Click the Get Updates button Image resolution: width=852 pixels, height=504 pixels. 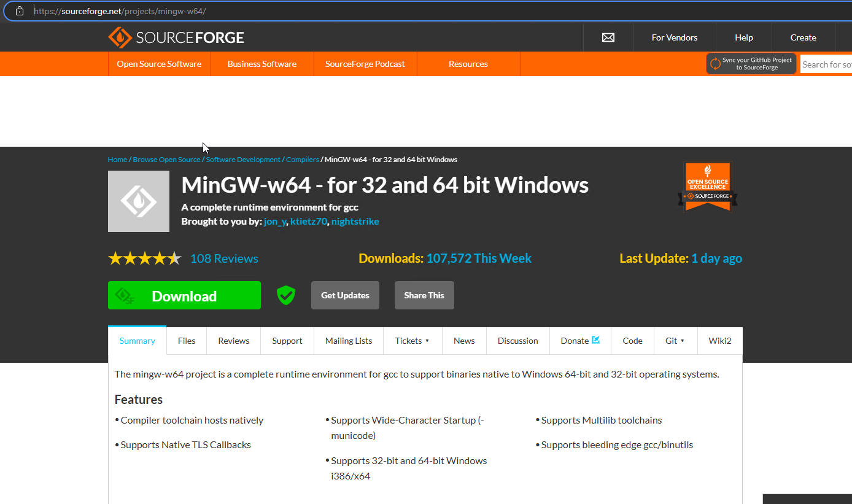pos(345,295)
